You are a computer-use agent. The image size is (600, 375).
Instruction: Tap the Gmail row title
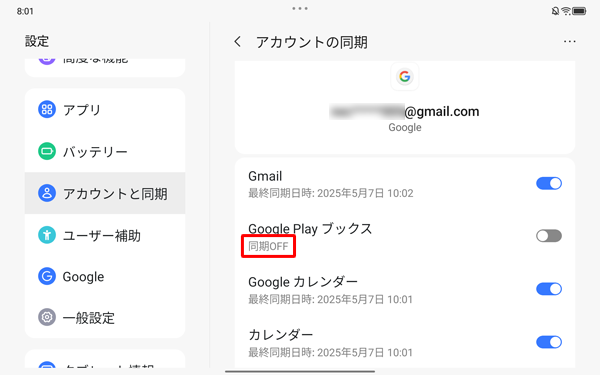tap(265, 176)
